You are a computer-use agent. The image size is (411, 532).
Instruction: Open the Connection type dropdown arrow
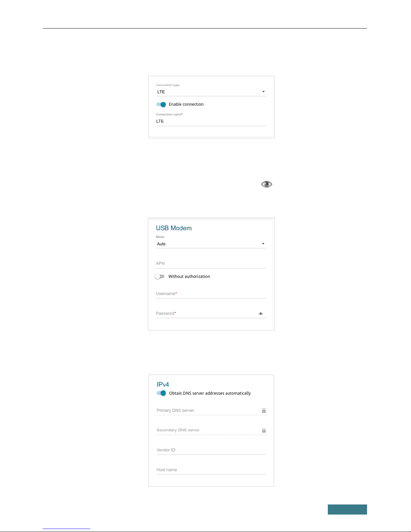pyautogui.click(x=263, y=92)
